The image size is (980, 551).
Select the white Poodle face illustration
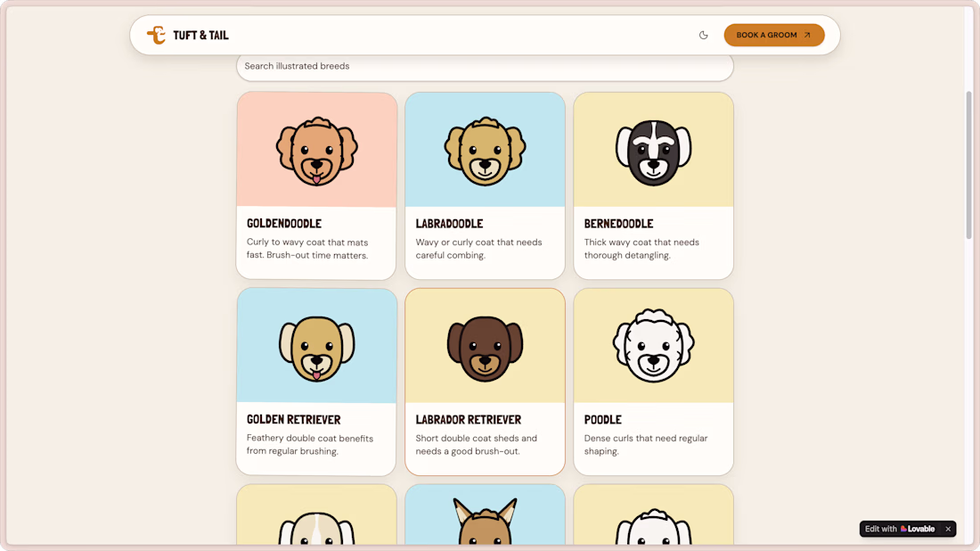pos(654,346)
